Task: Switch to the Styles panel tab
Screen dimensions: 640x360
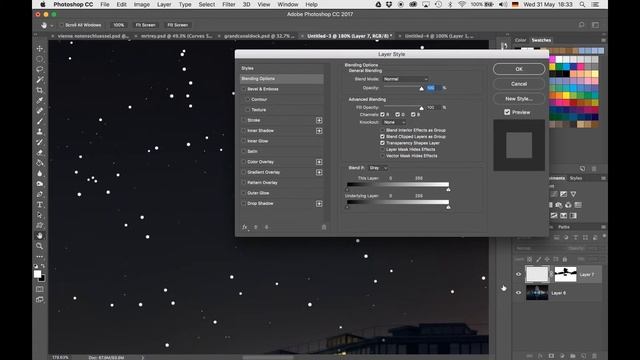Action: tap(576, 178)
